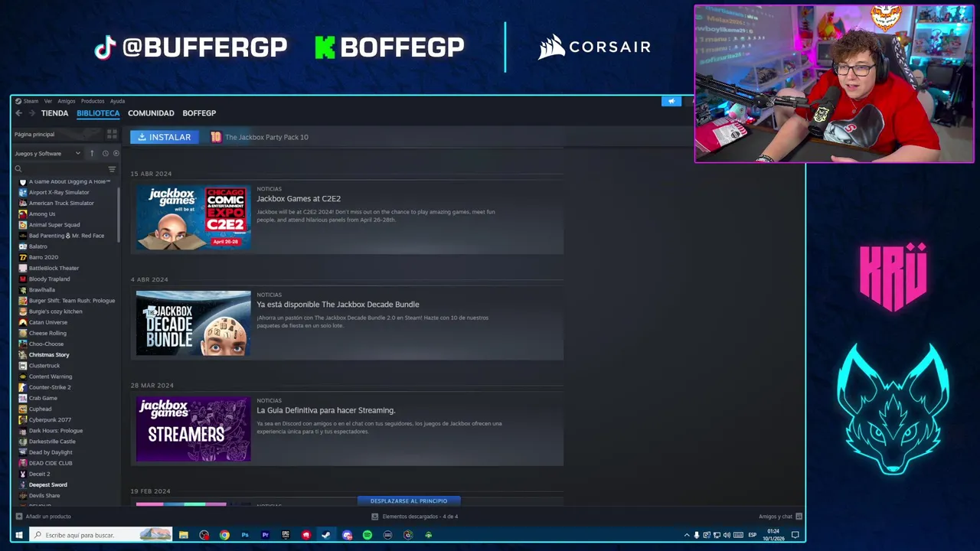Select Cuphead in the game list
980x551 pixels.
(x=40, y=409)
